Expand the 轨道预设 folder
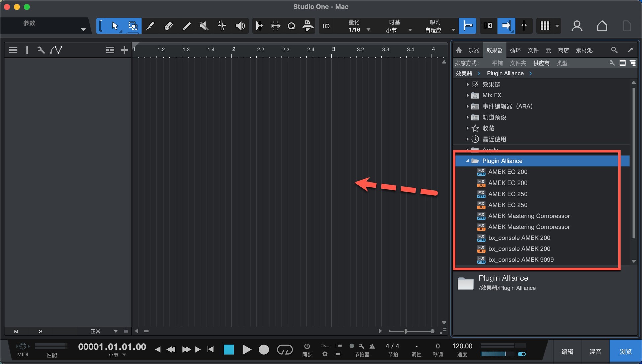642x364 pixels. click(x=467, y=117)
